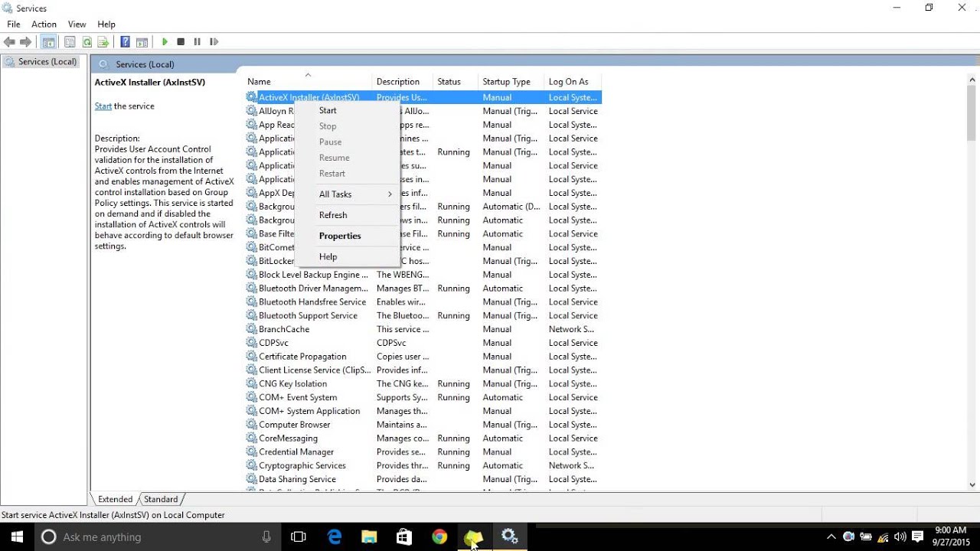Open the Action Center notifications icon
This screenshot has height=551, width=980.
pyautogui.click(x=918, y=537)
